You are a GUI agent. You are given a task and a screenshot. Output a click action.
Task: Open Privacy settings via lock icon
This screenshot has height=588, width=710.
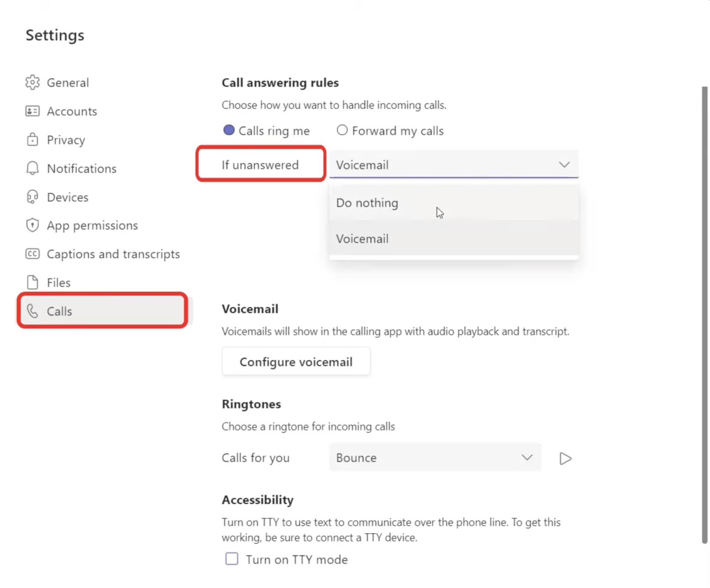click(32, 139)
